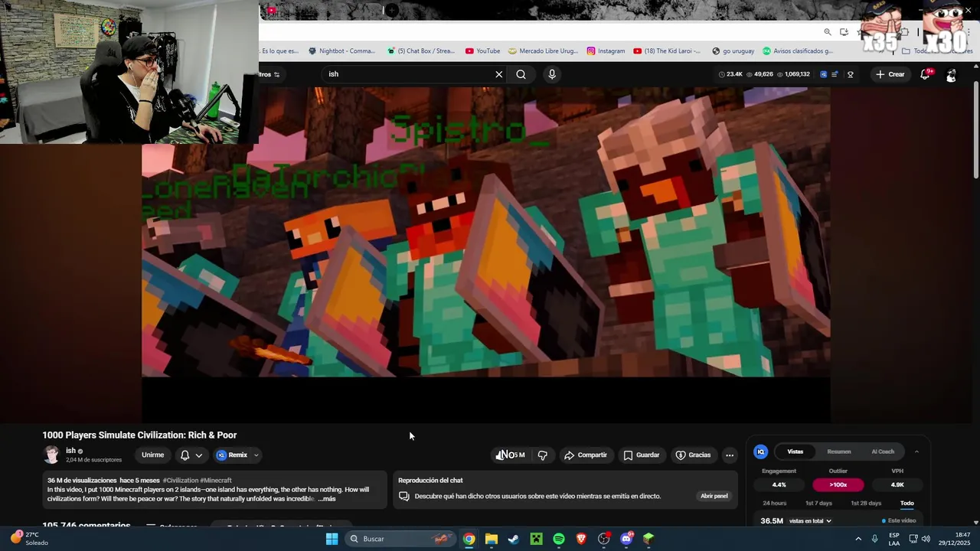This screenshot has width=980, height=551.
Task: Select the Todo range tab
Action: coord(907,504)
